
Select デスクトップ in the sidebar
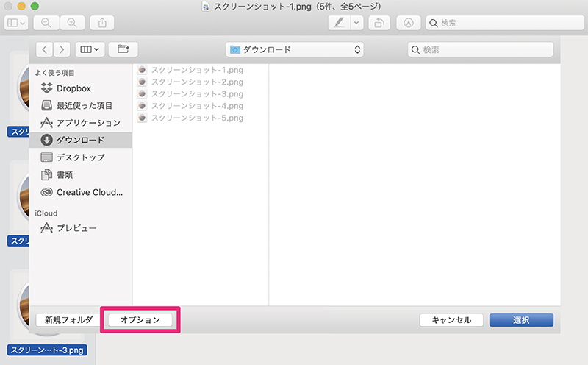[80, 157]
